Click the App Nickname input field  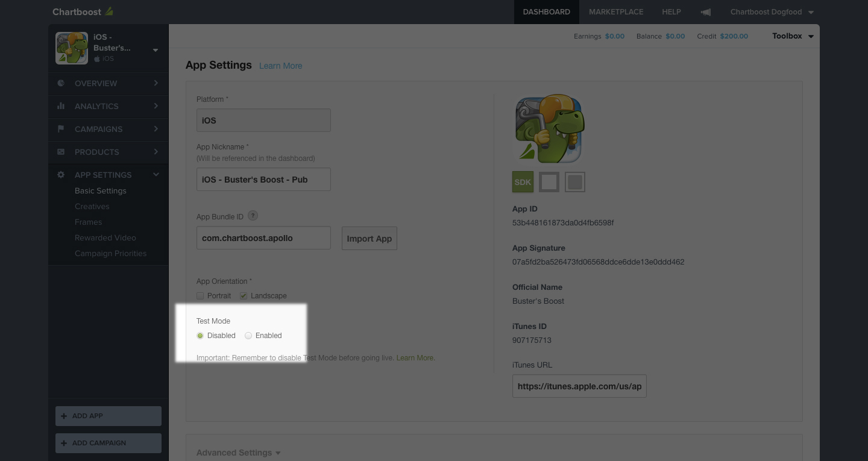click(x=263, y=179)
